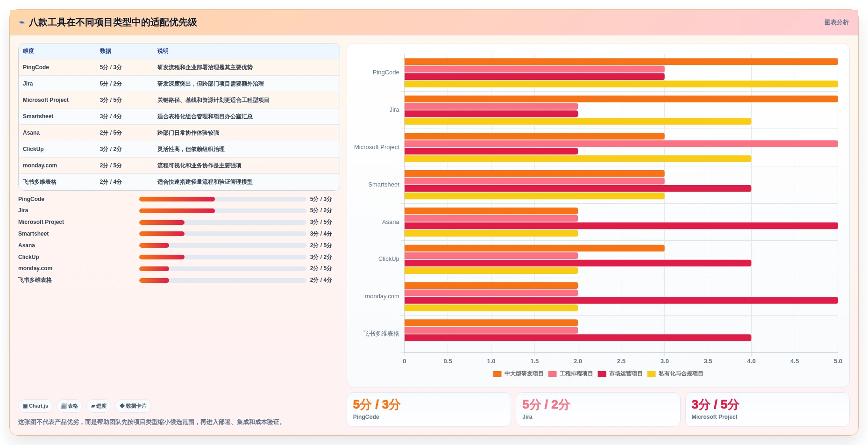Click the PingCode progress bar
Screen dimensions: 868x445
[223, 199]
